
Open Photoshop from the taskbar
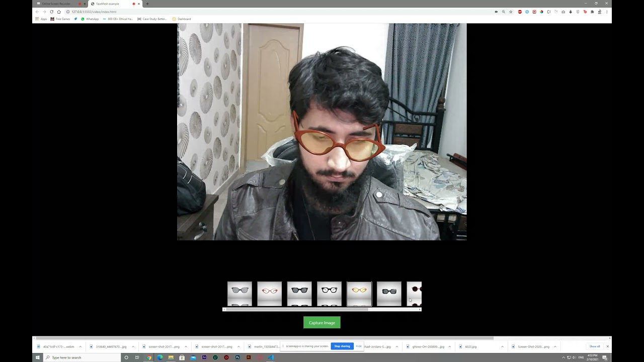pyautogui.click(x=237, y=357)
